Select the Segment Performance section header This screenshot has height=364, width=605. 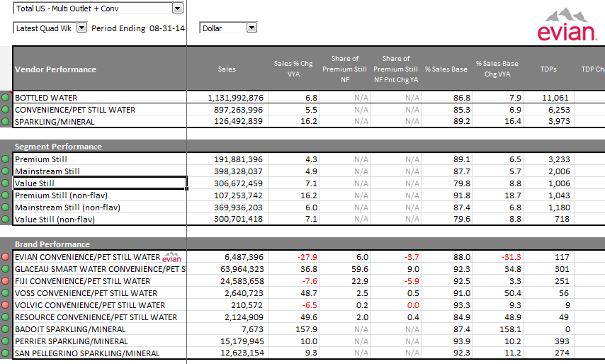tap(58, 147)
